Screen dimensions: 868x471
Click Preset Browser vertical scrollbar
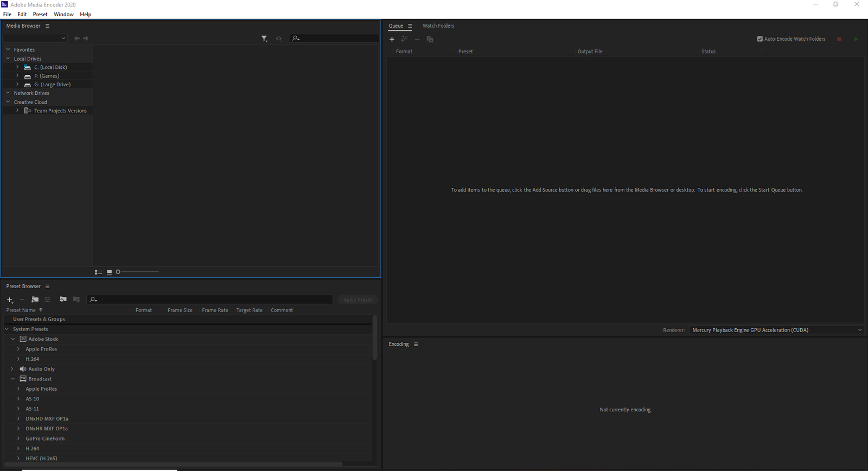click(x=374, y=338)
